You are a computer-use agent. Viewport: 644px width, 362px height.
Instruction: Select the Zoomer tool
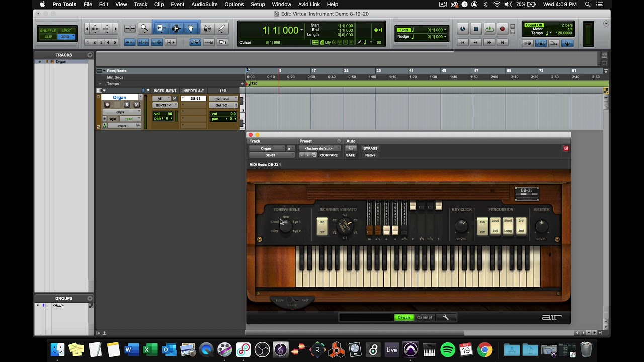tap(144, 29)
